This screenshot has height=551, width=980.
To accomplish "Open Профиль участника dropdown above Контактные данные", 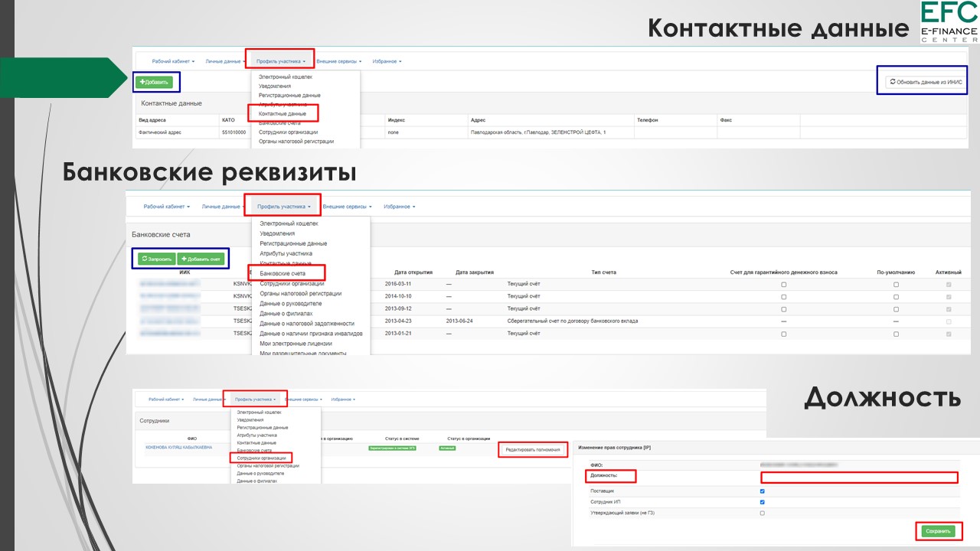I will [x=281, y=61].
